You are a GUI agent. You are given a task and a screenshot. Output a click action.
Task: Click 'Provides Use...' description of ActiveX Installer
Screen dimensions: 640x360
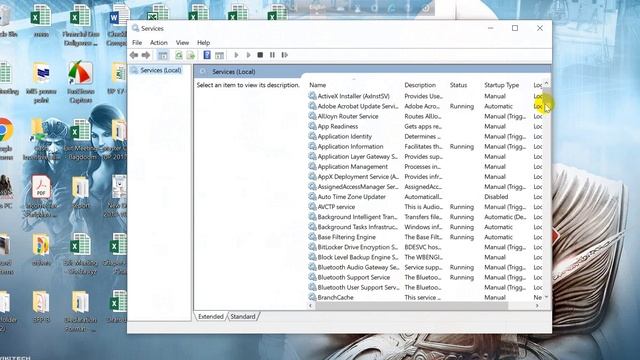423,96
